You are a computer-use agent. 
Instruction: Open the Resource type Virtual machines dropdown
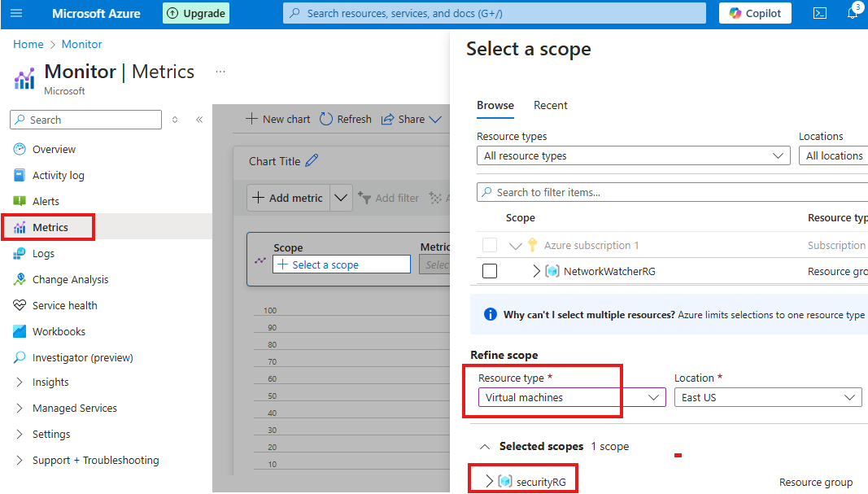(572, 397)
